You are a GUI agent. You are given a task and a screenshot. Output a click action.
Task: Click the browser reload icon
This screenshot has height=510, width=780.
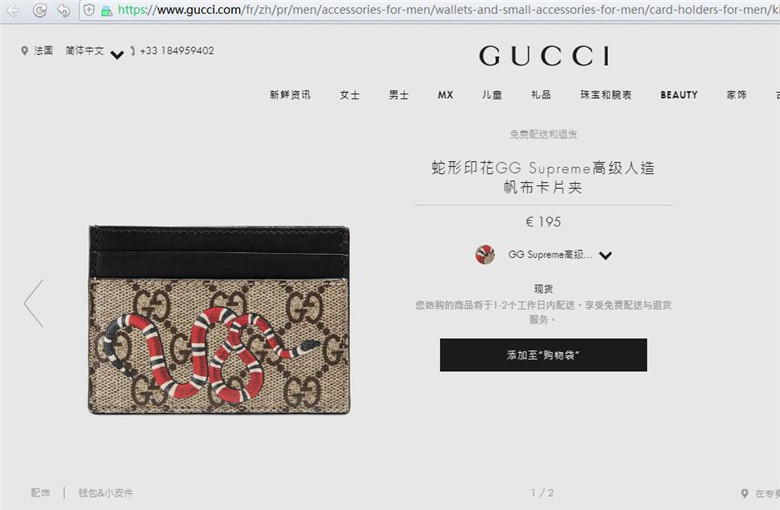click(40, 10)
